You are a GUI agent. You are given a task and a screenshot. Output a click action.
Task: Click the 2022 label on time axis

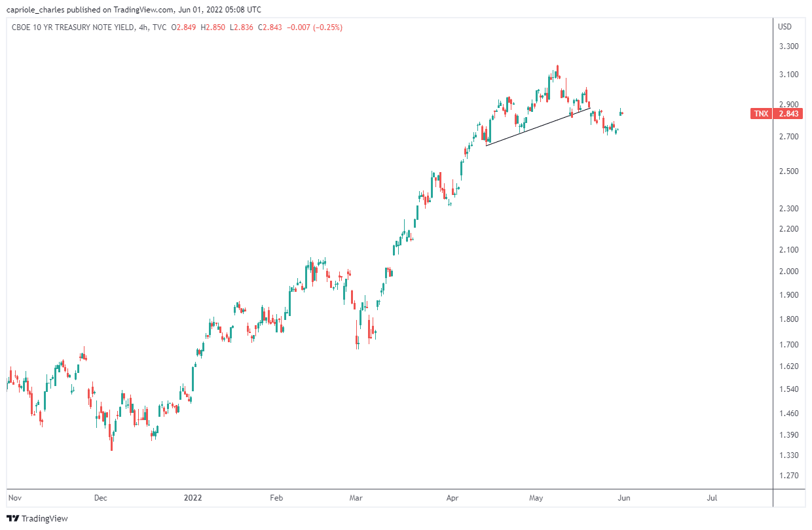point(193,498)
